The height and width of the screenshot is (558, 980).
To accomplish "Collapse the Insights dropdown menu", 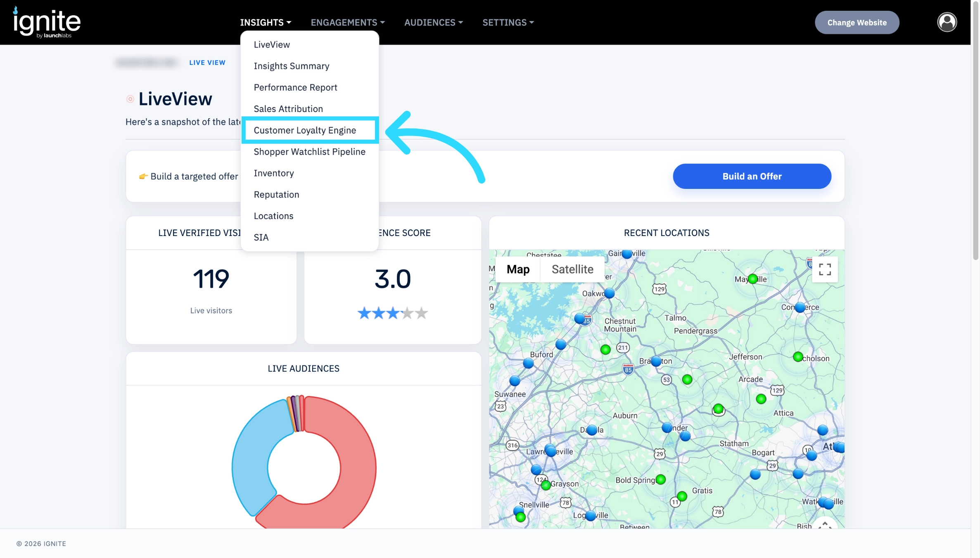I will [266, 22].
